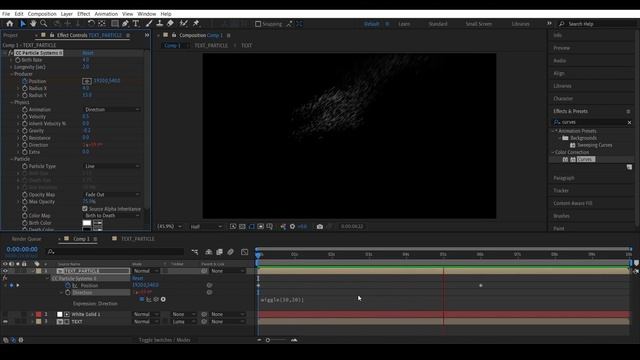Click the Birth Color white swatch
The height and width of the screenshot is (360, 640).
coord(87,223)
